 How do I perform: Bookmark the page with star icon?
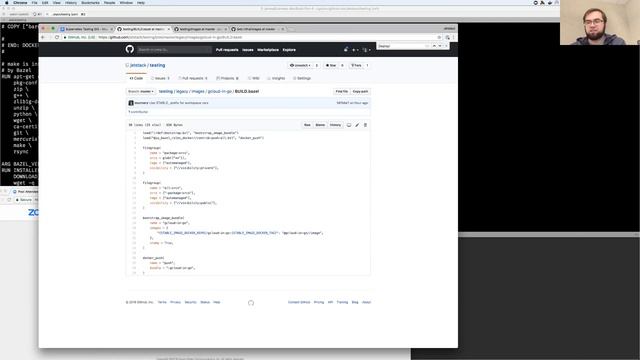point(439,37)
